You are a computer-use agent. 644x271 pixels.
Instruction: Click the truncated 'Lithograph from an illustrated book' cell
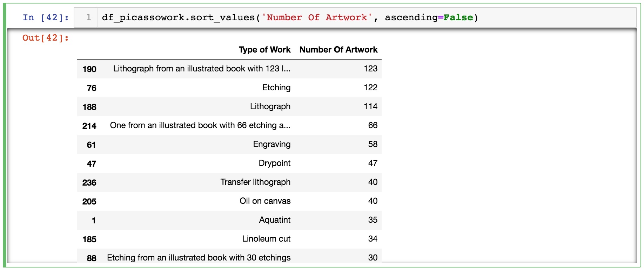[x=202, y=69]
